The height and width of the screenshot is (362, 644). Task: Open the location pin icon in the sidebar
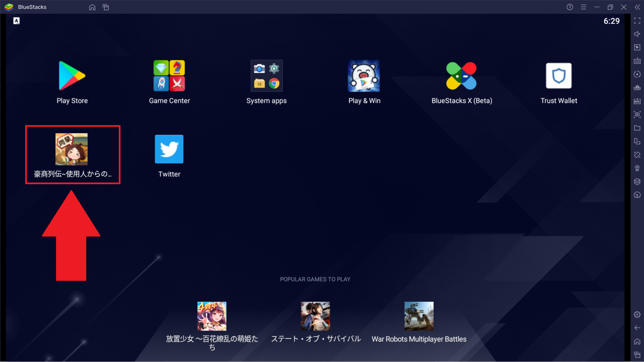[x=637, y=168]
